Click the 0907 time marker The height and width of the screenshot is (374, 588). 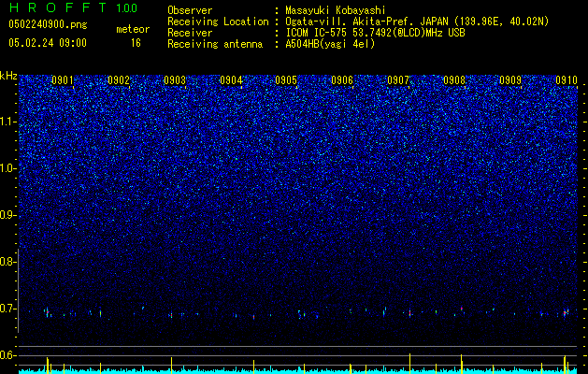pyautogui.click(x=398, y=79)
